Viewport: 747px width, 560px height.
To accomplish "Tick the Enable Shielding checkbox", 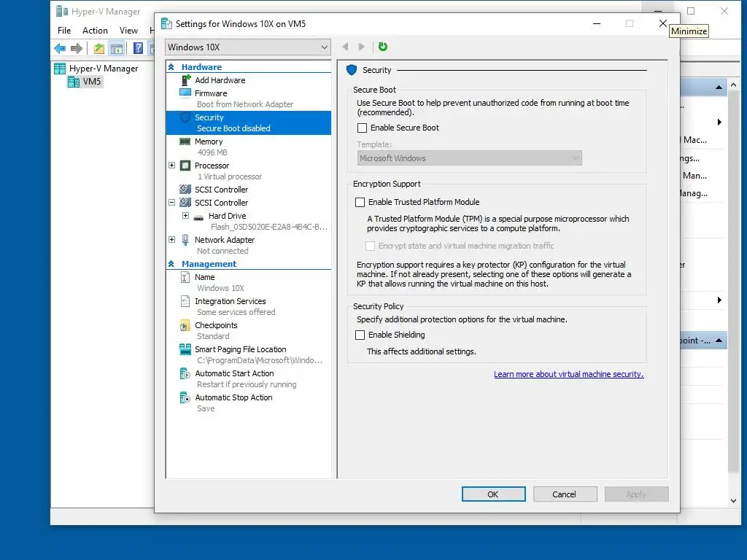I will point(360,335).
